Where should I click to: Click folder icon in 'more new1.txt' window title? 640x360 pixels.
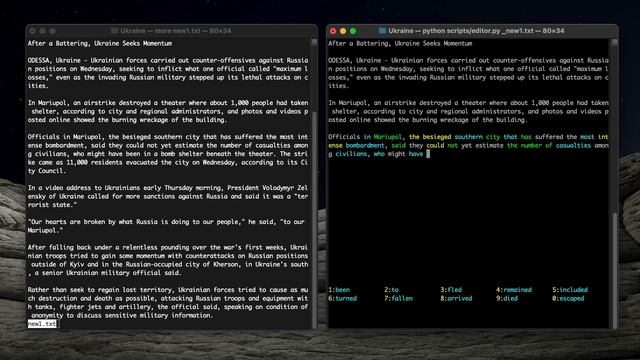click(x=114, y=31)
